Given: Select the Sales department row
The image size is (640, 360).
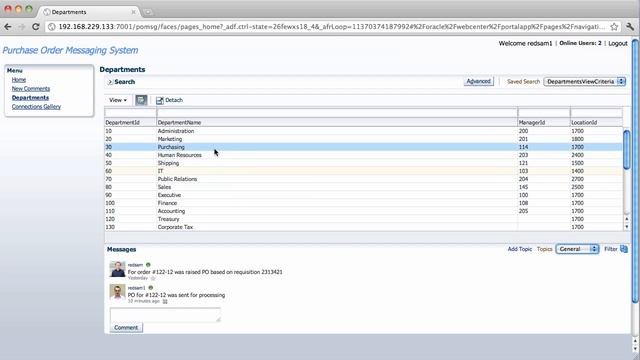Looking at the screenshot, I should point(364,187).
